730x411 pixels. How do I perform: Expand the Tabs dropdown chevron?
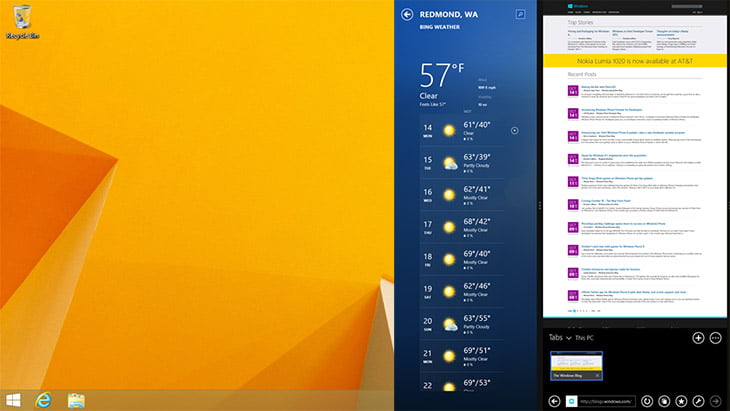568,338
